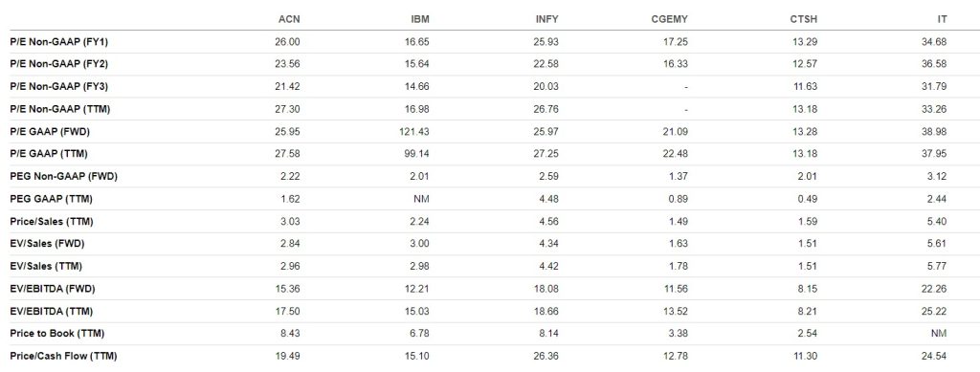Select the Price to Book (TTM) label
This screenshot has height=372, width=980.
[56, 334]
